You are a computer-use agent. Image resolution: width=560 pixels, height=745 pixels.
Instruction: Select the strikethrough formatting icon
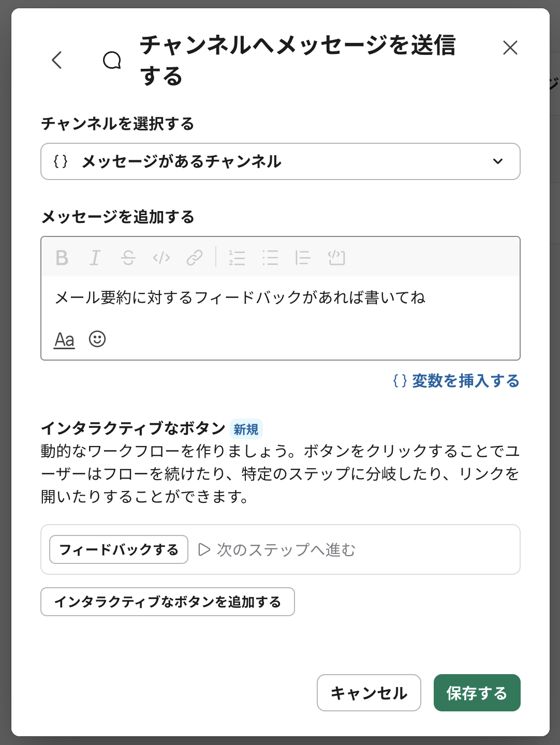pos(128,258)
